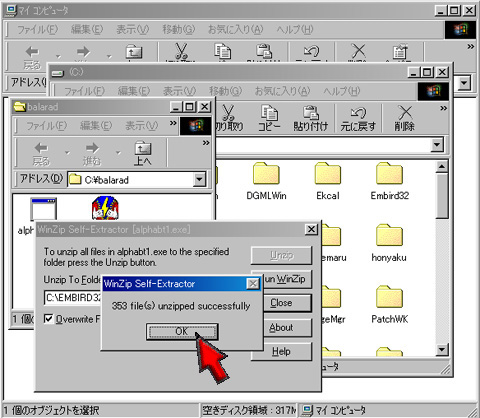
Task: Click the Paste clipboard icon in C: window
Action: 311,113
